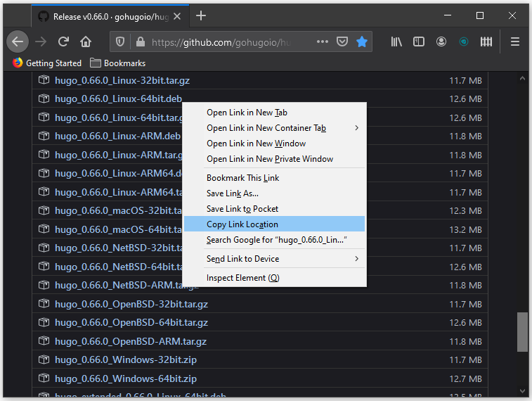Open the Library icon in toolbar
532x401 pixels.
pos(396,42)
